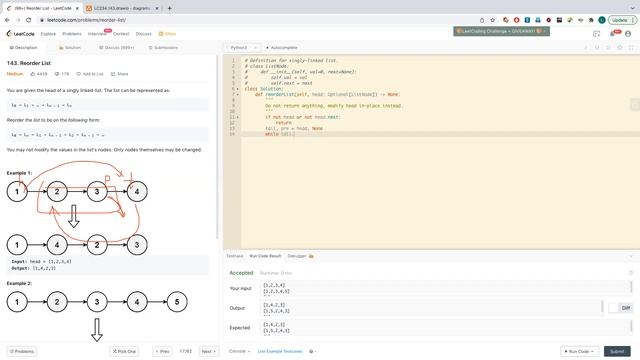Click the share page icon in address bar
This screenshot has height=360, width=640.
(x=482, y=20)
